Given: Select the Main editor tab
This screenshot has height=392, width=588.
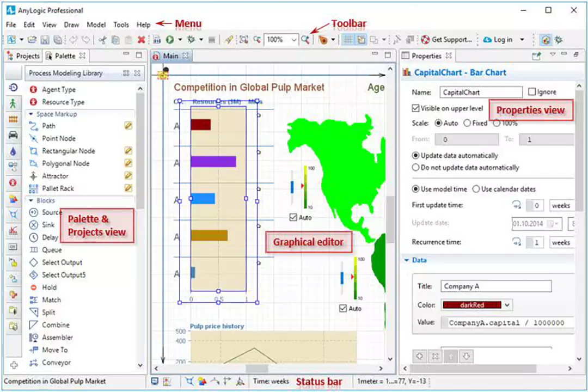Looking at the screenshot, I should point(170,56).
